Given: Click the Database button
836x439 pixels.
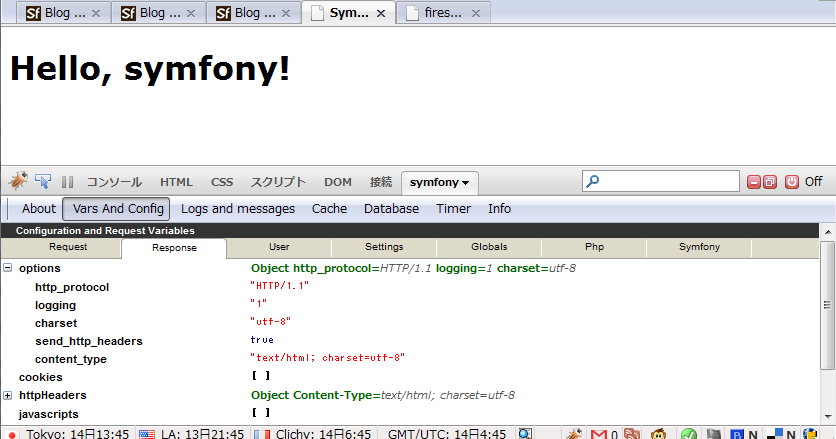Looking at the screenshot, I should point(391,209).
